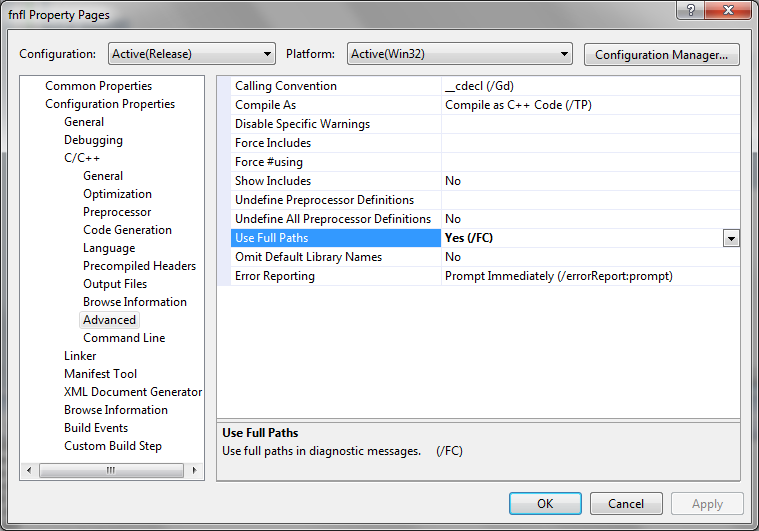Viewport: 759px width, 531px height.
Task: Open the Optimization page
Action: click(x=117, y=194)
